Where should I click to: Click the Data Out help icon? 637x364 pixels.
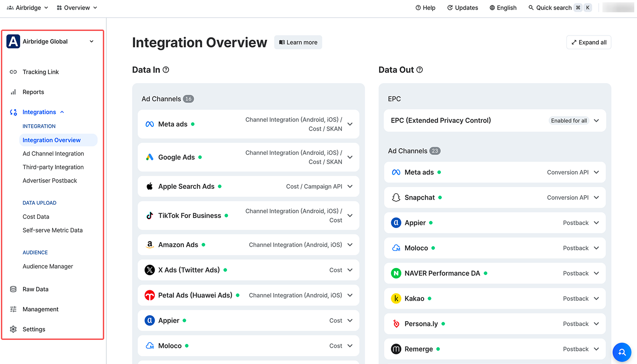tap(420, 70)
